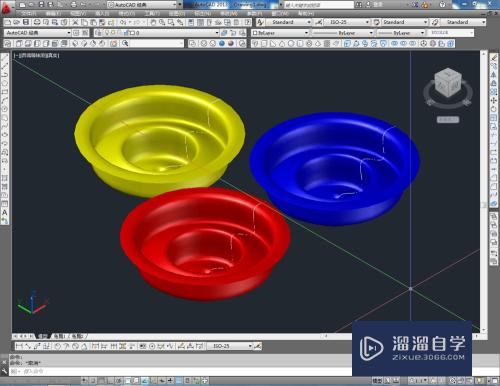Choose the blue Realistic visual style sphere icon

(222, 43)
